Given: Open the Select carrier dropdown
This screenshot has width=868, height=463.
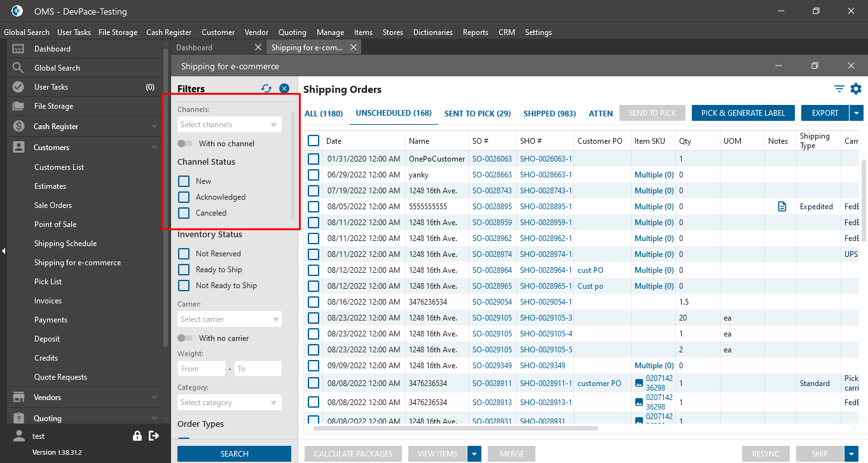Looking at the screenshot, I should [x=229, y=319].
